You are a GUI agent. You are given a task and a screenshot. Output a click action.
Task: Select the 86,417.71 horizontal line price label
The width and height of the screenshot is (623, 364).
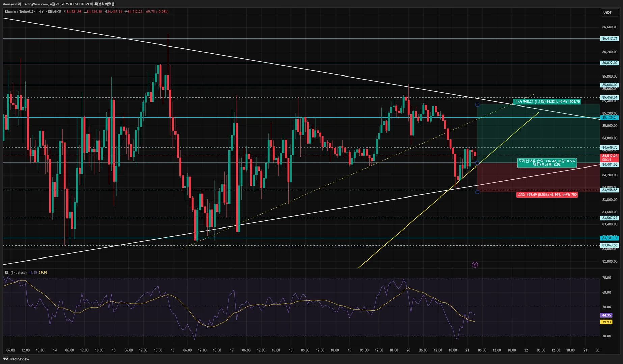(x=610, y=39)
